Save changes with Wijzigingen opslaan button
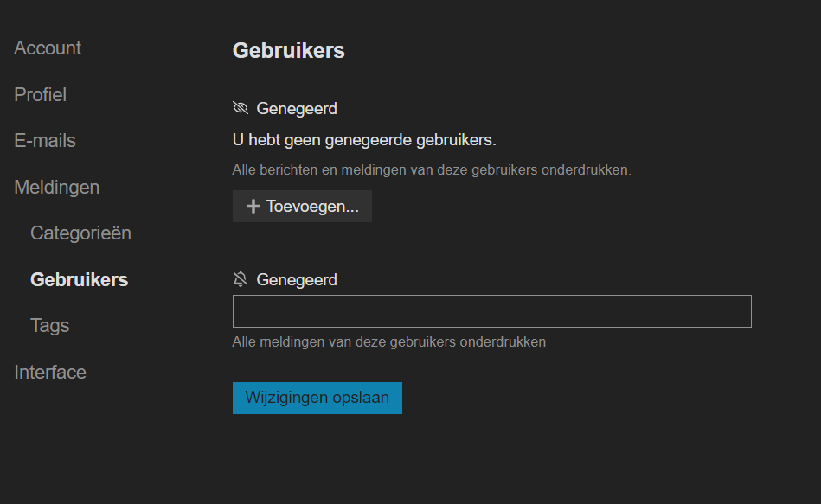The image size is (821, 504). pos(317,398)
